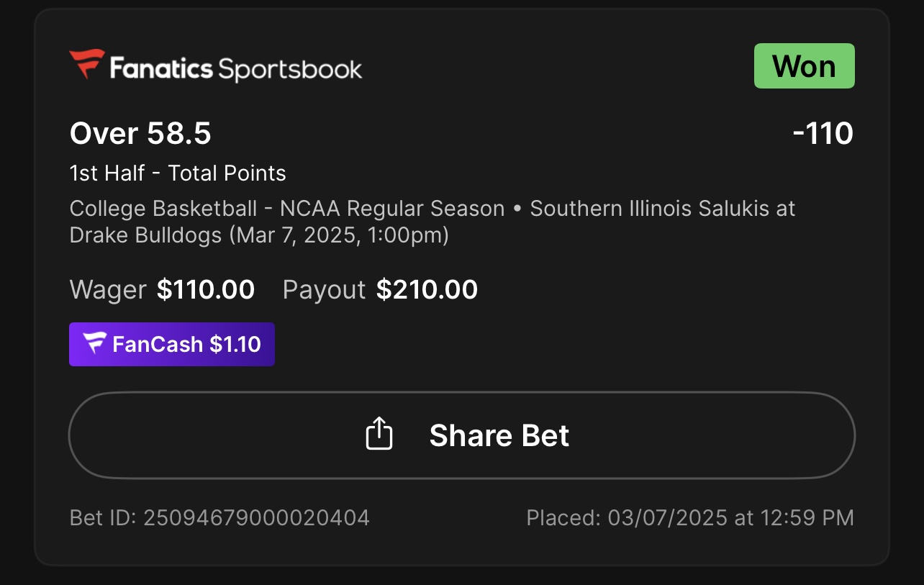
Task: Tap the Share Bet button label
Action: click(x=499, y=435)
